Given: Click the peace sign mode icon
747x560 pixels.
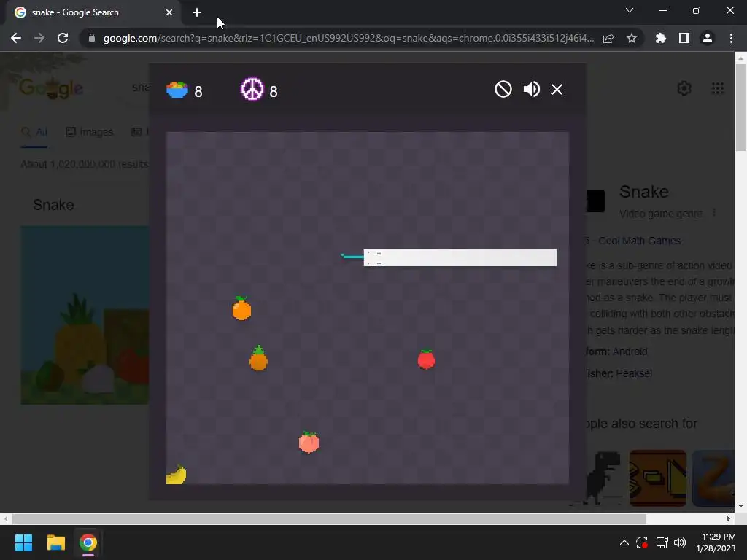Looking at the screenshot, I should click(252, 89).
